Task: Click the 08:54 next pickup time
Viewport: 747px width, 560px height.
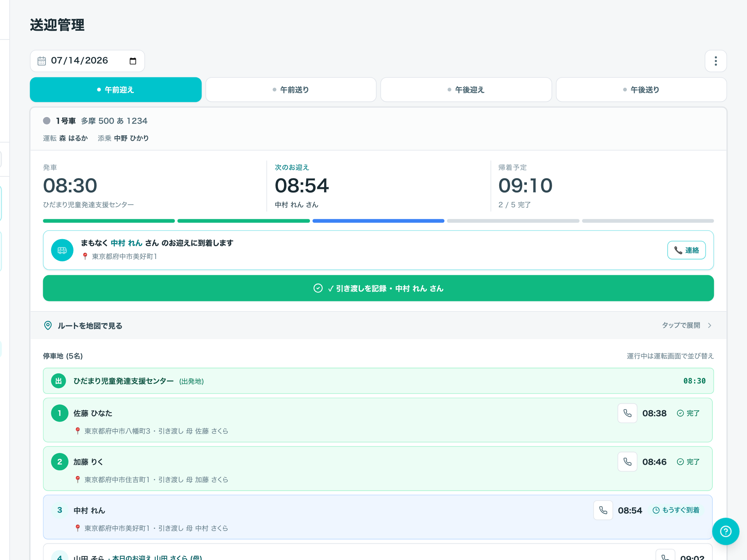Action: click(302, 185)
